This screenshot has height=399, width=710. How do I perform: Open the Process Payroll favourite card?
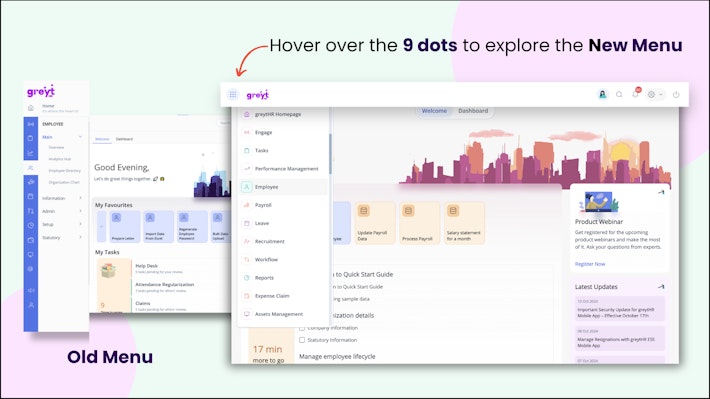(x=419, y=223)
